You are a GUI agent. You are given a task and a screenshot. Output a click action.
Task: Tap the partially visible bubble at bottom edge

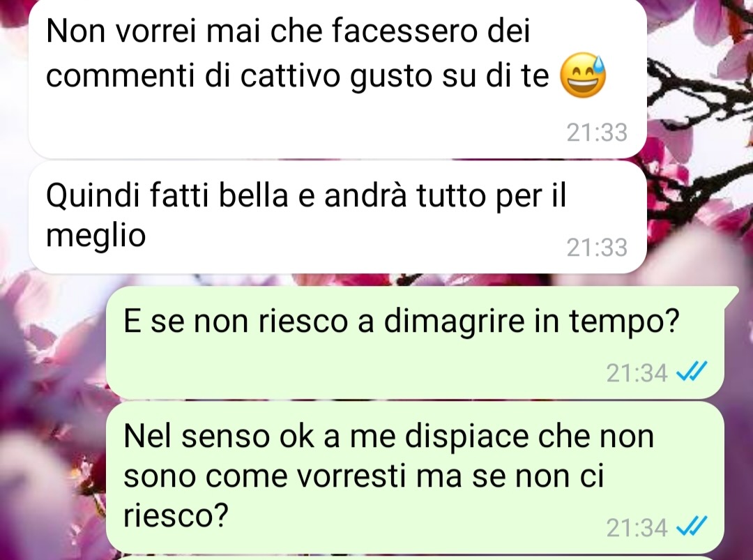[415, 558]
